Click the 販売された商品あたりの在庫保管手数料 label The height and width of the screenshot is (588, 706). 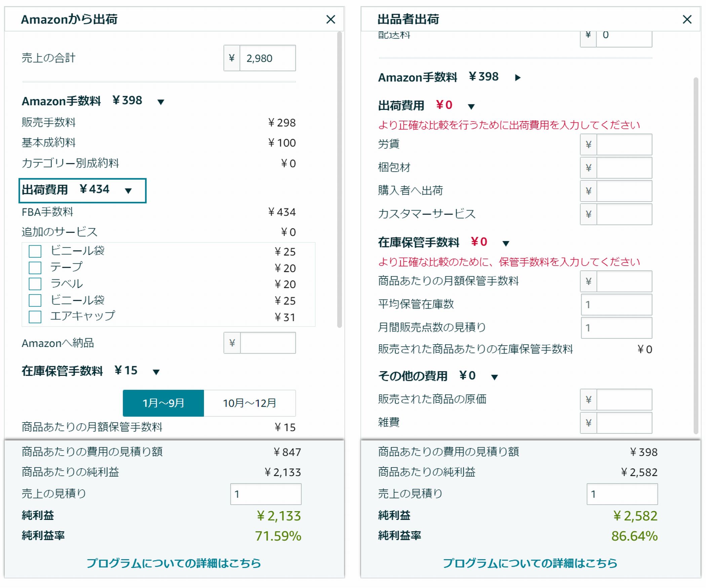coord(475,349)
